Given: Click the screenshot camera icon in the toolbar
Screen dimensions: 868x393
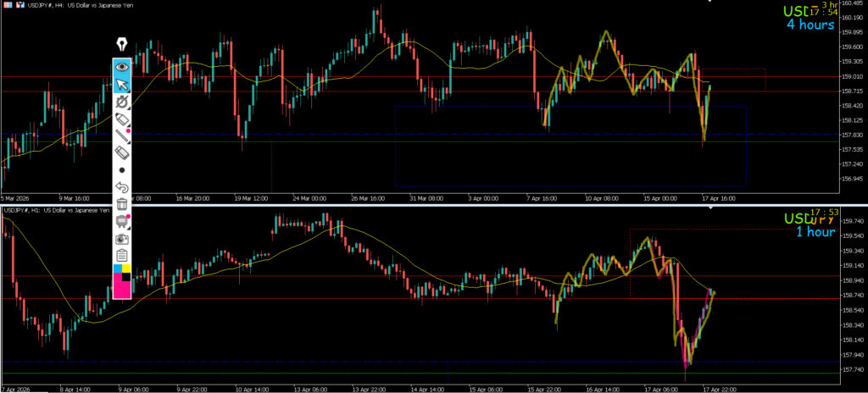Looking at the screenshot, I should (x=122, y=239).
